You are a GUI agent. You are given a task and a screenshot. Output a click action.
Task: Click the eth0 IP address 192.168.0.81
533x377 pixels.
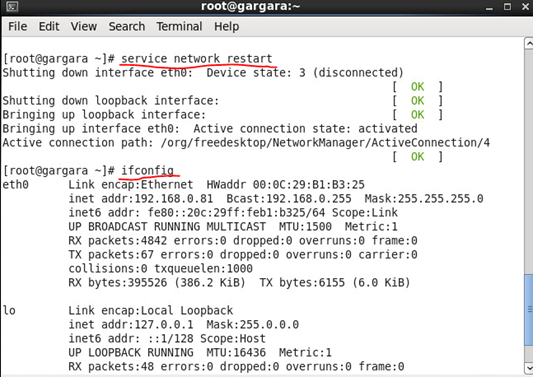[x=174, y=199]
